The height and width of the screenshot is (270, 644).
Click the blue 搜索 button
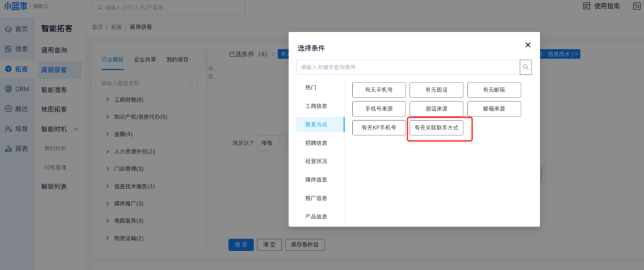point(241,245)
